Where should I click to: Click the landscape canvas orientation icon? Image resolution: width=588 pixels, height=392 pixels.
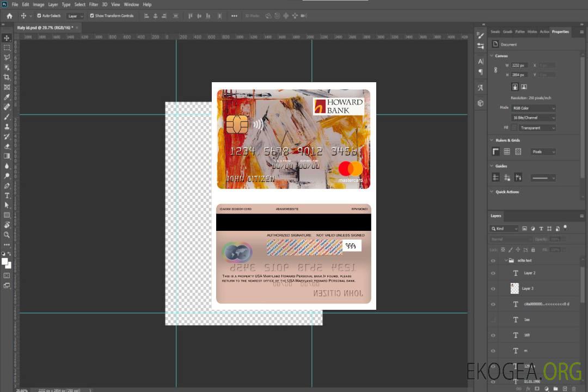tap(524, 87)
